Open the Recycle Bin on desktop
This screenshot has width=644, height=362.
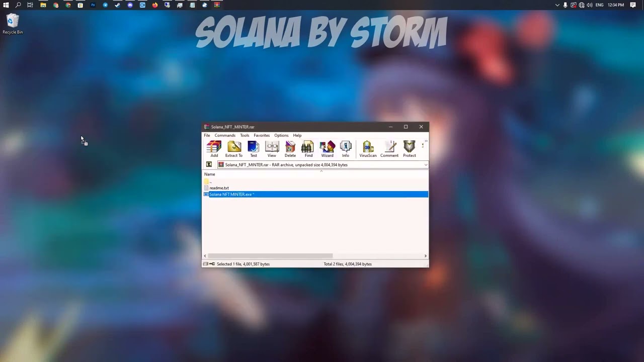point(13,24)
